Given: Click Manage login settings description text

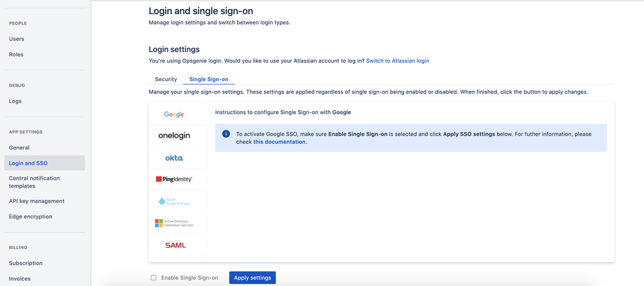Looking at the screenshot, I should point(219,23).
